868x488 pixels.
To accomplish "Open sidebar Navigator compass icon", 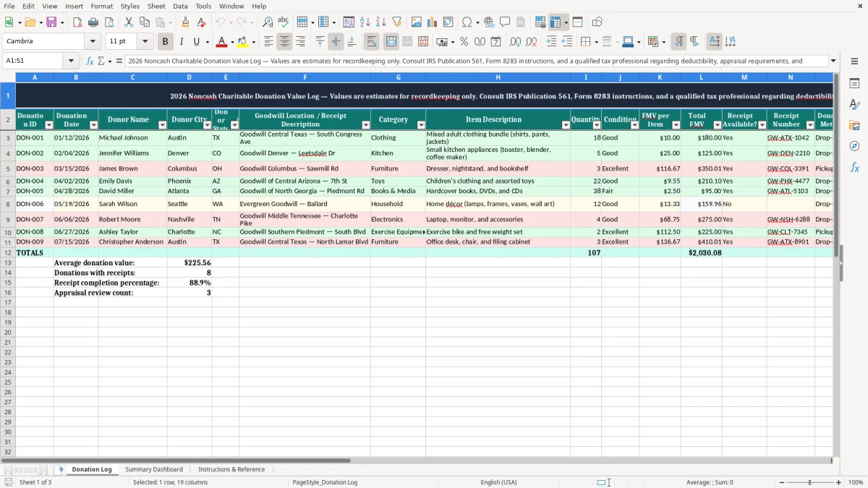I will 854,146.
